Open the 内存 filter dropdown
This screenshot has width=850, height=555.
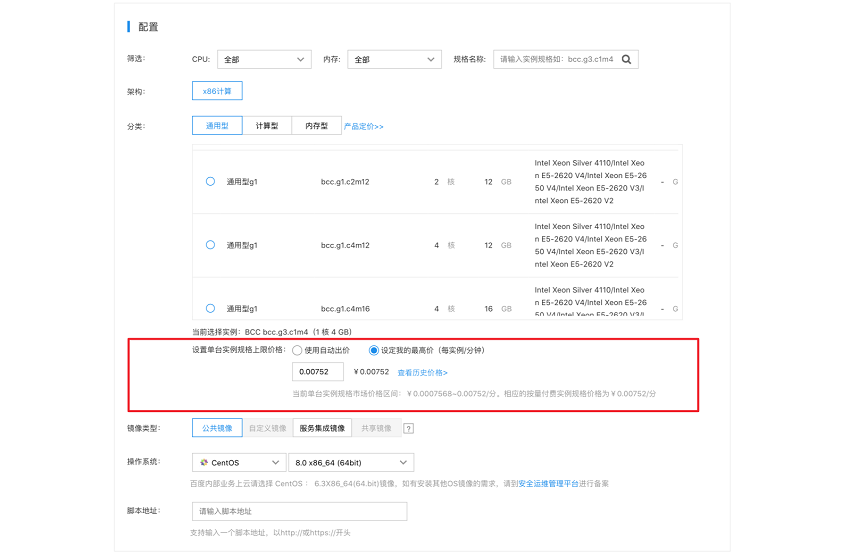tap(394, 60)
